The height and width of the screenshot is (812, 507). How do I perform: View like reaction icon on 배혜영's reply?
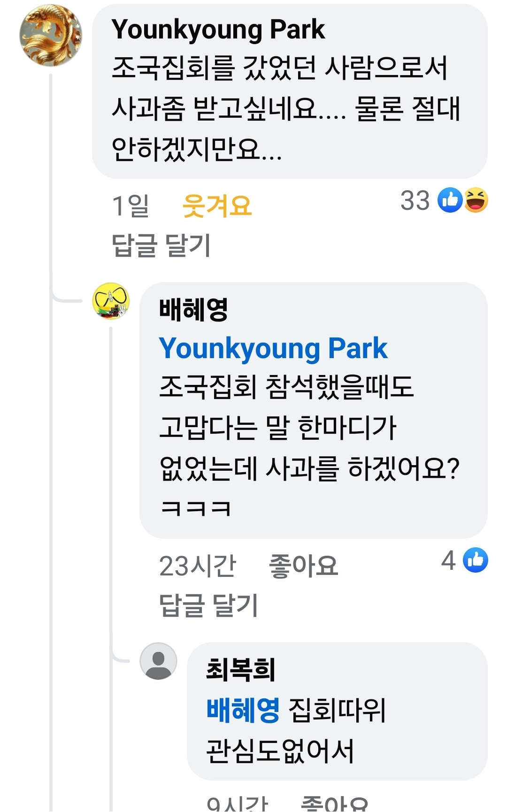pyautogui.click(x=475, y=560)
